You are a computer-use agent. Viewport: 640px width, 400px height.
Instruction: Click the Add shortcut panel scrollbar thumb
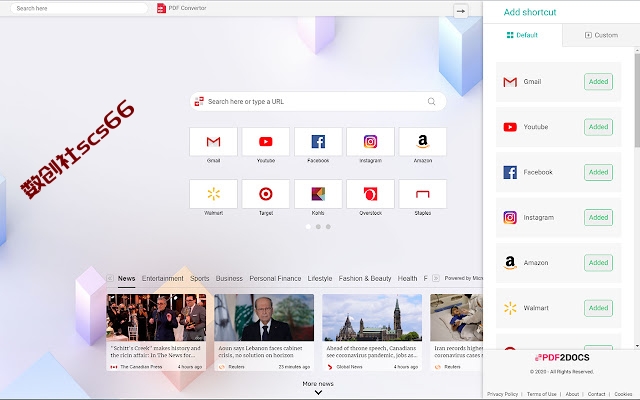pos(637,100)
